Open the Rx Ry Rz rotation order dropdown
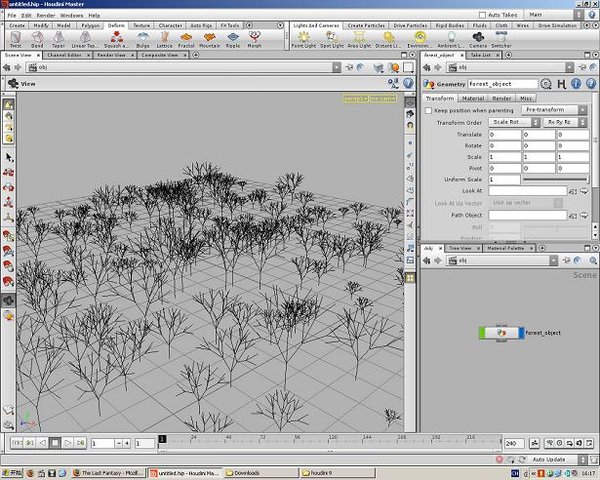 point(566,122)
